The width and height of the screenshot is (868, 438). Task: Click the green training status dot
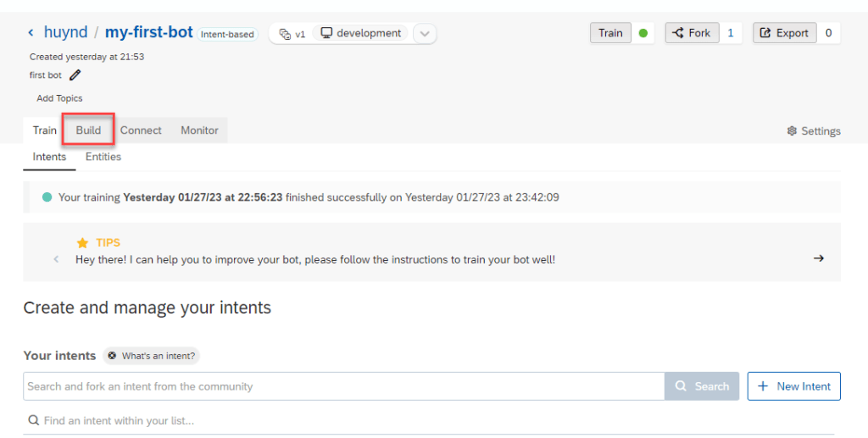click(643, 34)
